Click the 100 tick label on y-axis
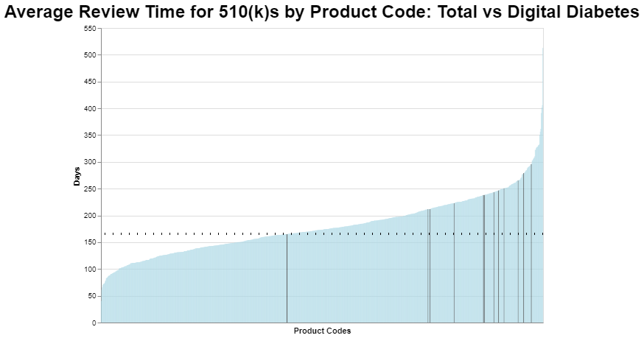Viewport: 644px width, 338px height. 90,270
